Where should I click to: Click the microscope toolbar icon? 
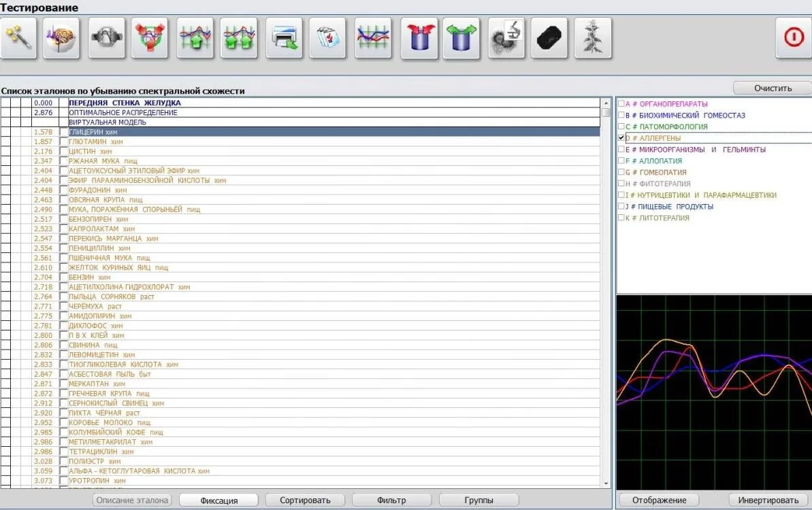coord(507,38)
